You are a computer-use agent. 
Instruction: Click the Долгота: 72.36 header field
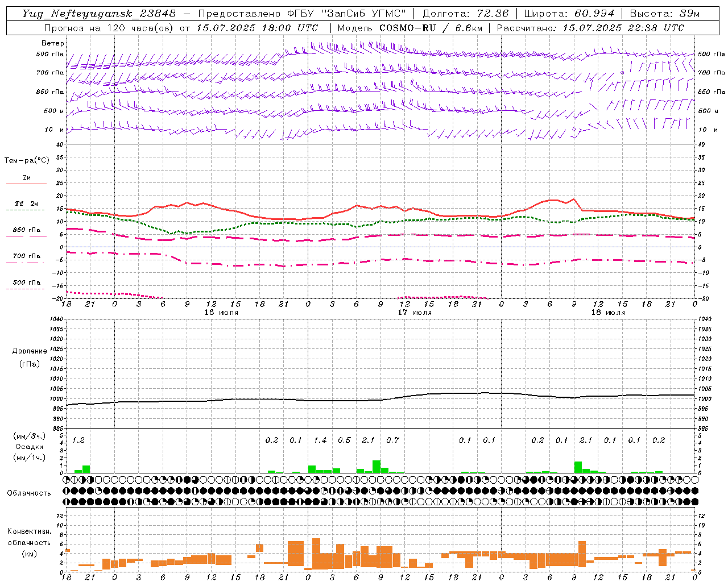click(465, 14)
